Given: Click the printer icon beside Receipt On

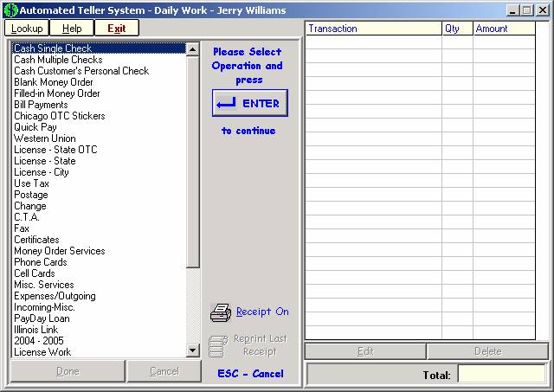Looking at the screenshot, I should (221, 312).
